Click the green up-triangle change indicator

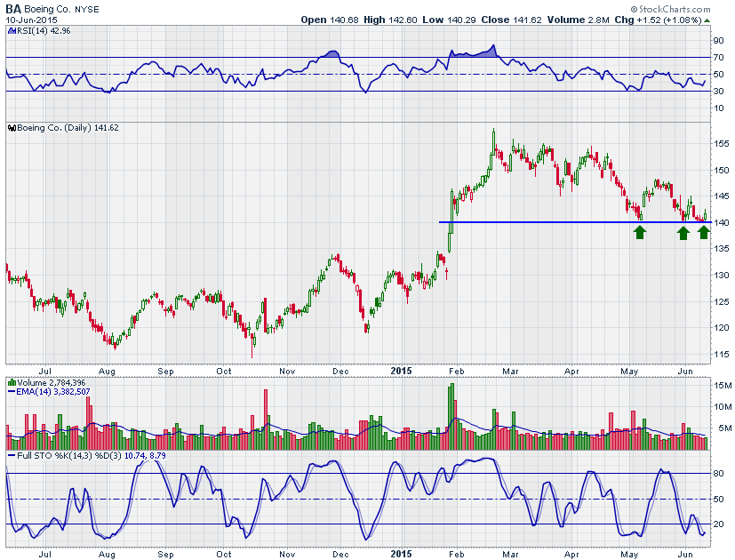coord(707,20)
